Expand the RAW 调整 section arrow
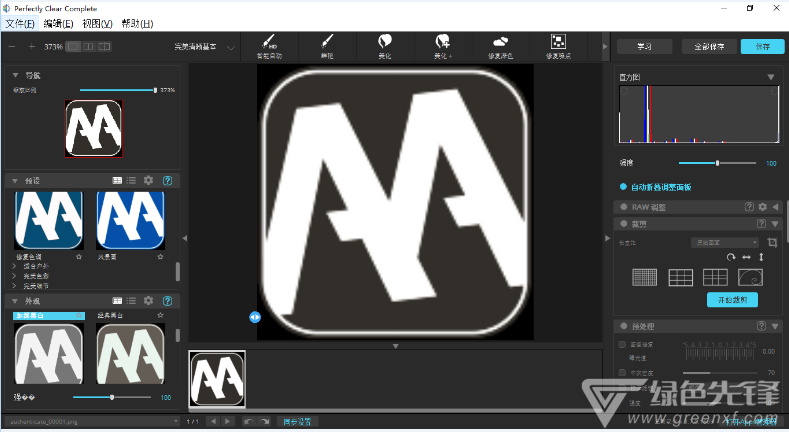Screen dimensions: 789x432 pos(775,207)
